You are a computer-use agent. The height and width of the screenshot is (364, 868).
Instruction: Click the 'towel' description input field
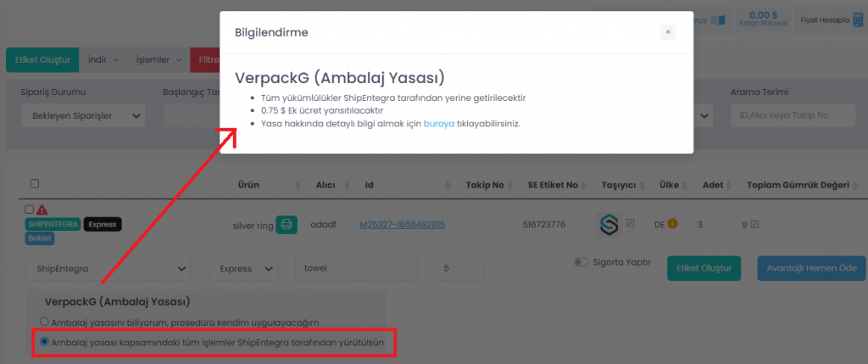tap(356, 268)
